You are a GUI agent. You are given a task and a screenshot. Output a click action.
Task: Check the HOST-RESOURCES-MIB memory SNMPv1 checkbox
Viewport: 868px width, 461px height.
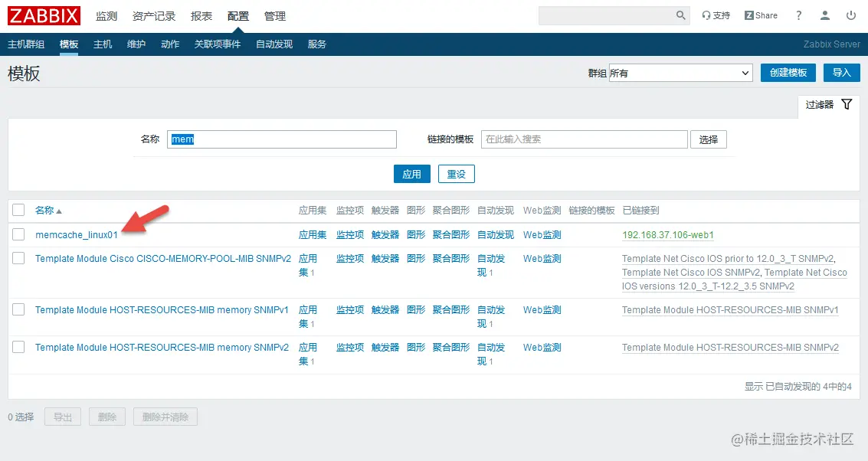tap(19, 309)
